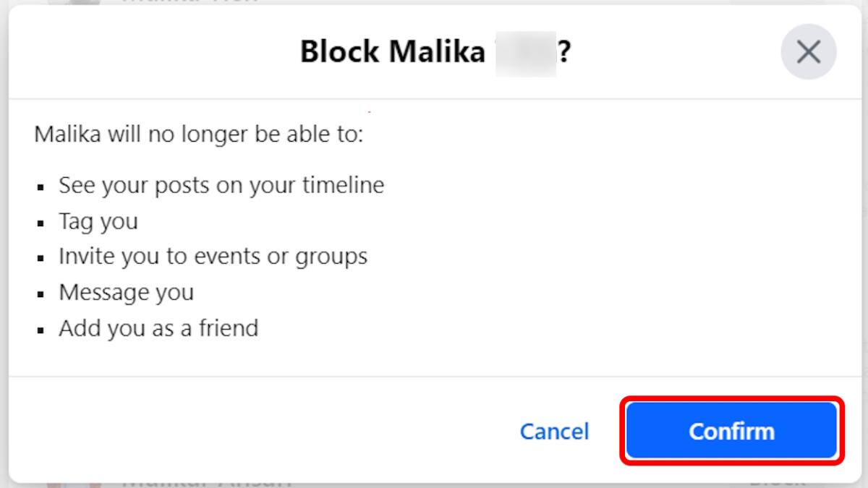
Task: Confirm blocking Malika
Action: pyautogui.click(x=731, y=431)
